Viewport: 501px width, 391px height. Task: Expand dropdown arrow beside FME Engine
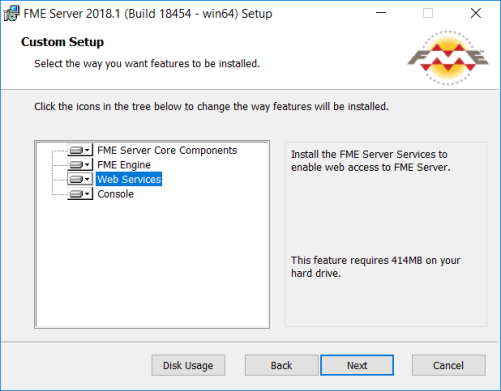tap(87, 165)
